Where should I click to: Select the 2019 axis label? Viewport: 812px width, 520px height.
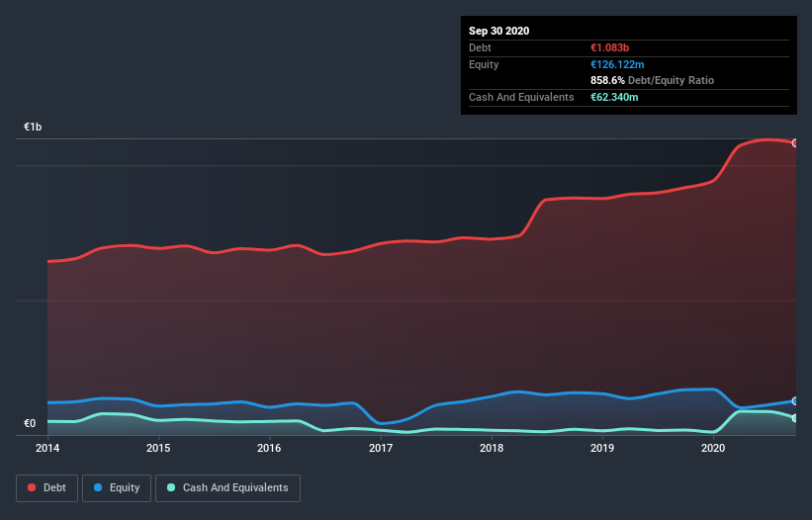(602, 448)
